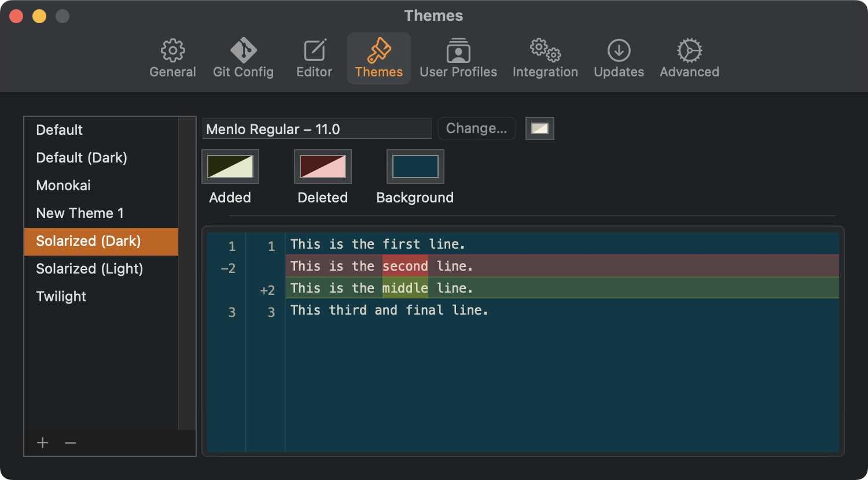Image resolution: width=868 pixels, height=480 pixels.
Task: Click the Menlo Regular font field
Action: click(x=317, y=128)
